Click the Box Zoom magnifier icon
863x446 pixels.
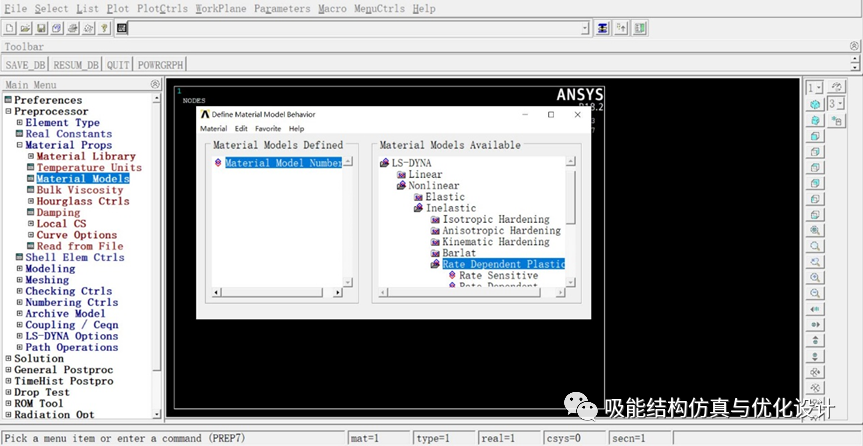click(x=815, y=246)
